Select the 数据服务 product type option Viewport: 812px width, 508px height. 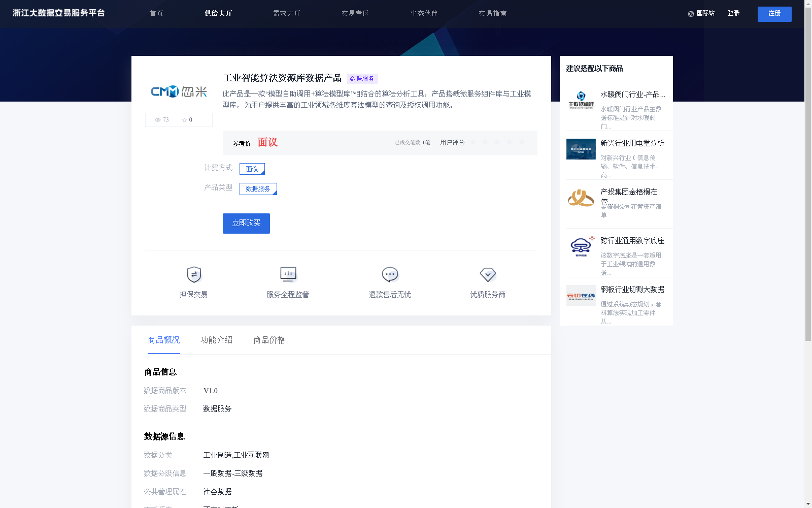[258, 189]
